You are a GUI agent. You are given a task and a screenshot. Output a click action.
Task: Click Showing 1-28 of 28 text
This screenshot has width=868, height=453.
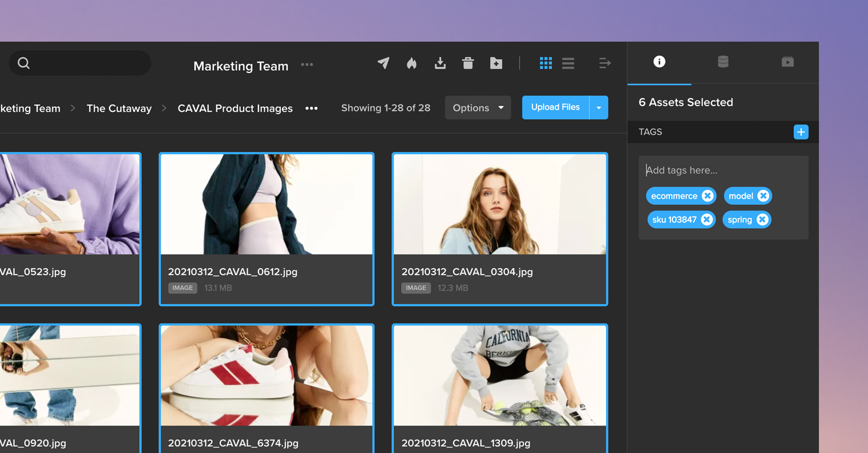click(386, 108)
